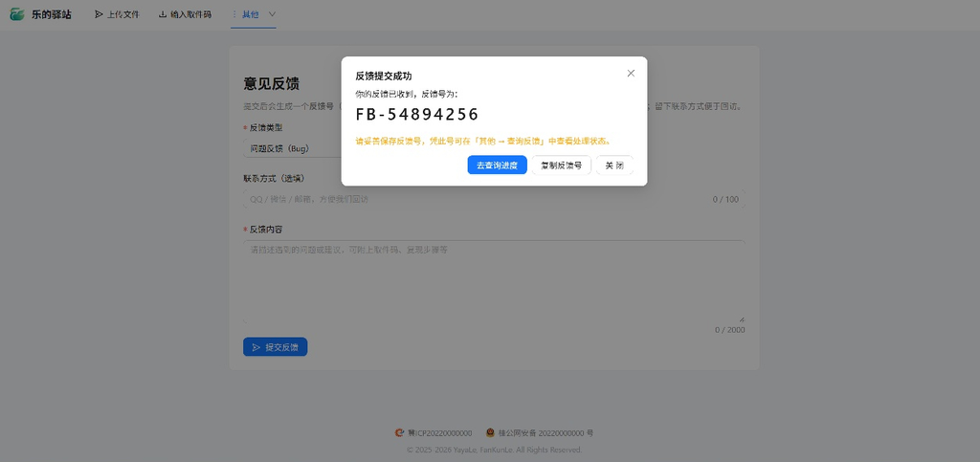Open the 公网安备 record link
This screenshot has width=980, height=462.
coord(546,432)
